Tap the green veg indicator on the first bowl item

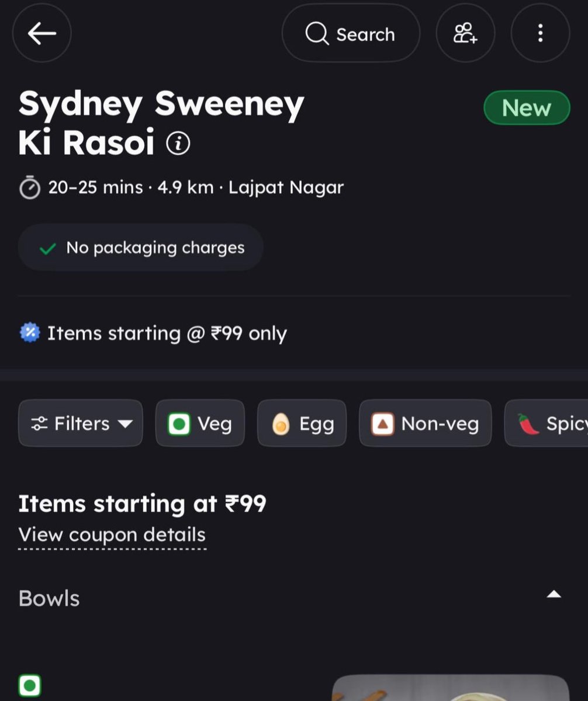coord(30,685)
